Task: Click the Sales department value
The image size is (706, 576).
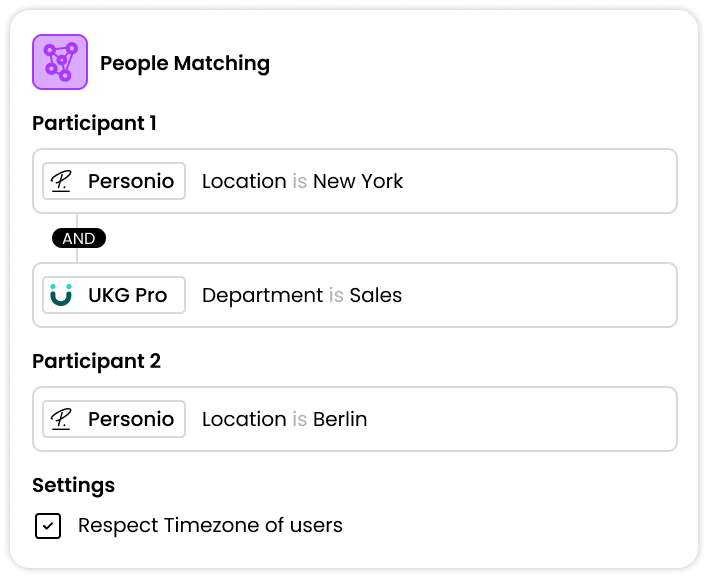Action: click(376, 295)
